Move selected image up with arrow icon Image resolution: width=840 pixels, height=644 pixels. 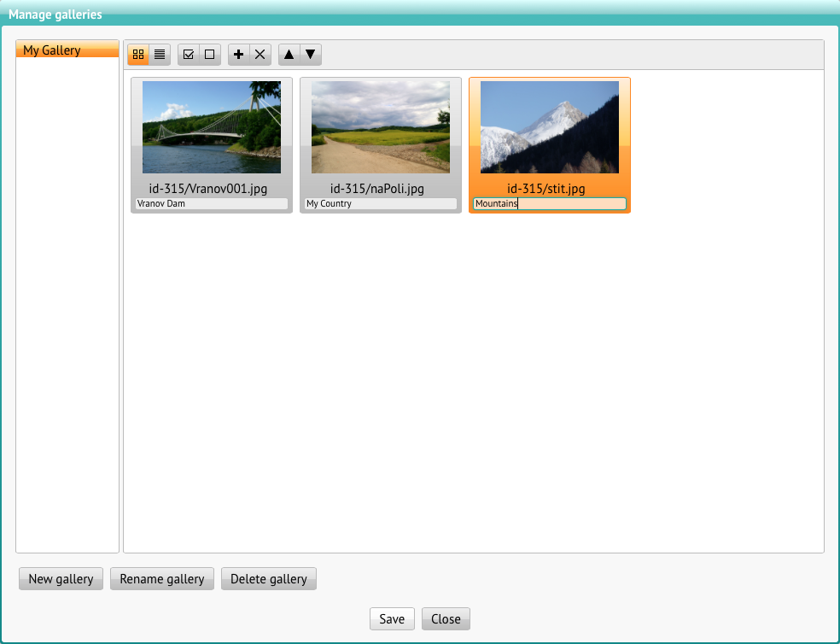click(x=289, y=54)
